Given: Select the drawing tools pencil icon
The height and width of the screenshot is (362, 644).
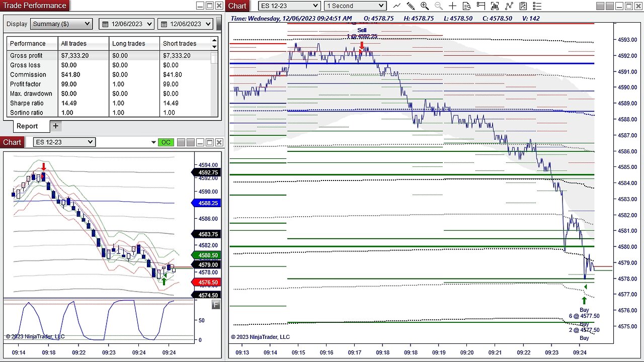Looking at the screenshot, I should click(411, 6).
